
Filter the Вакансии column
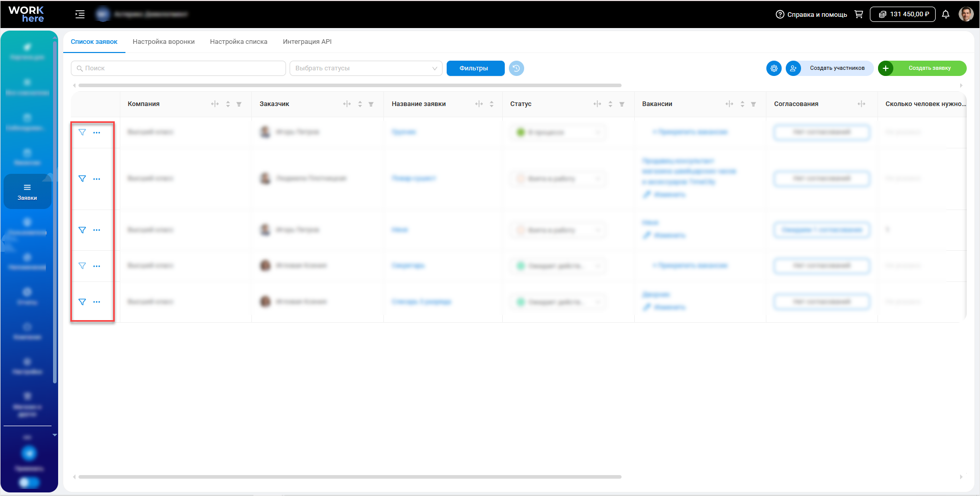point(753,104)
